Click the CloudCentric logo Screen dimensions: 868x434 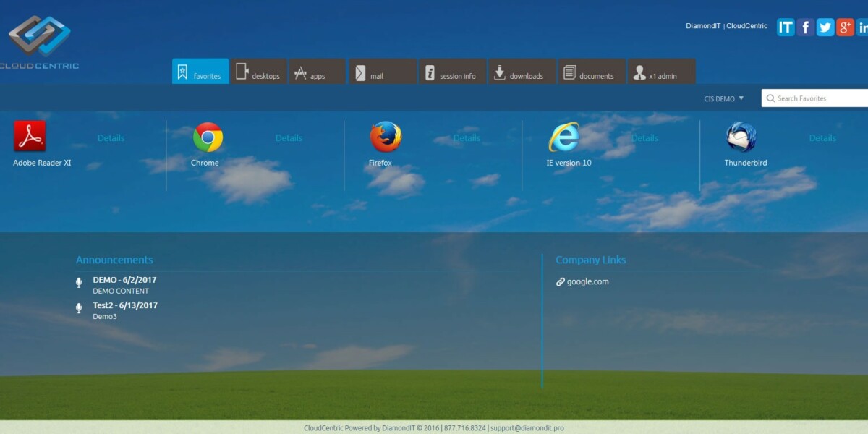40,42
